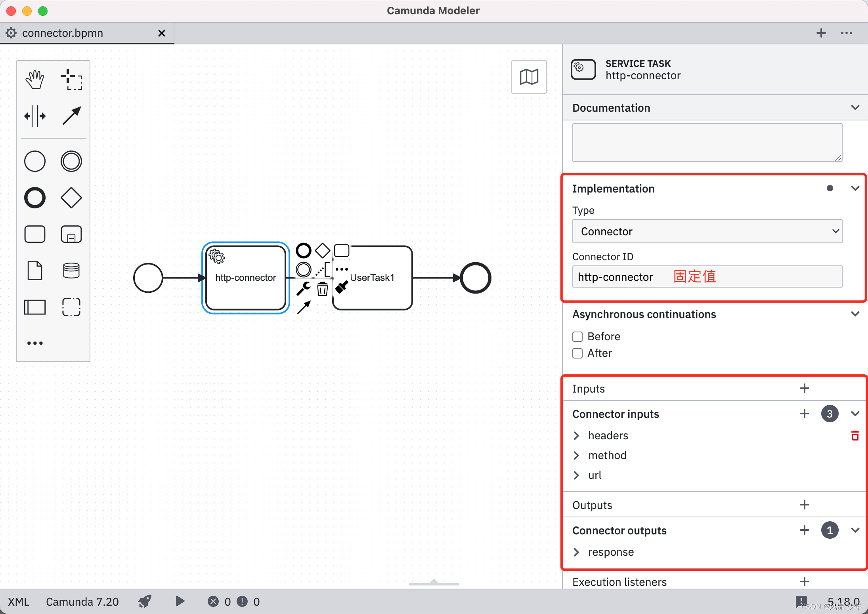
Task: Collapse the Connector outputs section
Action: tap(855, 530)
